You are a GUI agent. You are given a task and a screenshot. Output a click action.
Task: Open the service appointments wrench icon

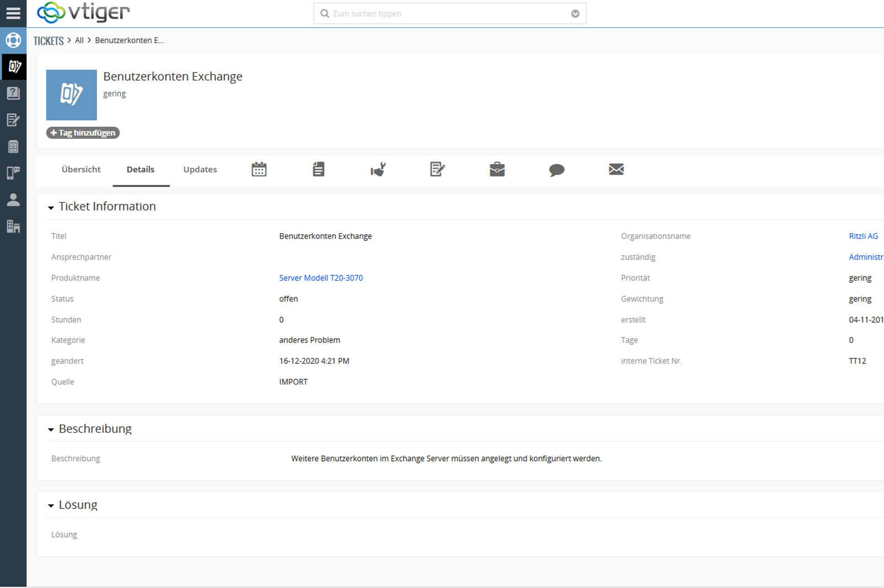coord(378,169)
